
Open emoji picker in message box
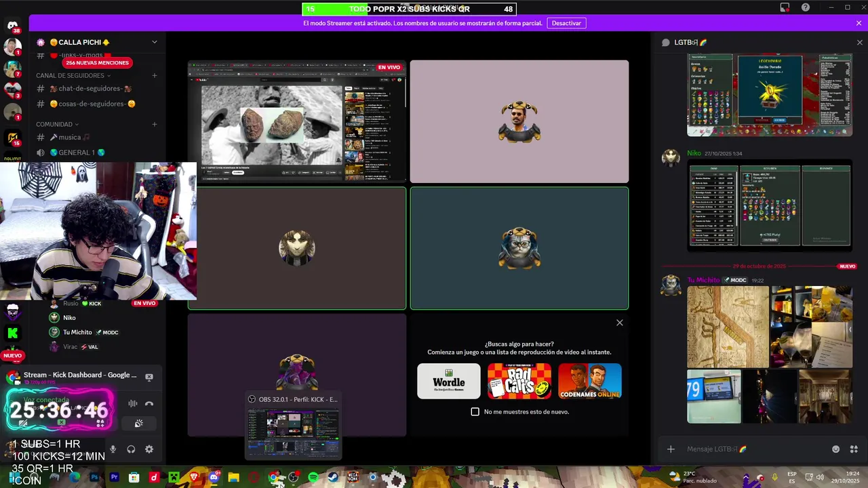835,449
